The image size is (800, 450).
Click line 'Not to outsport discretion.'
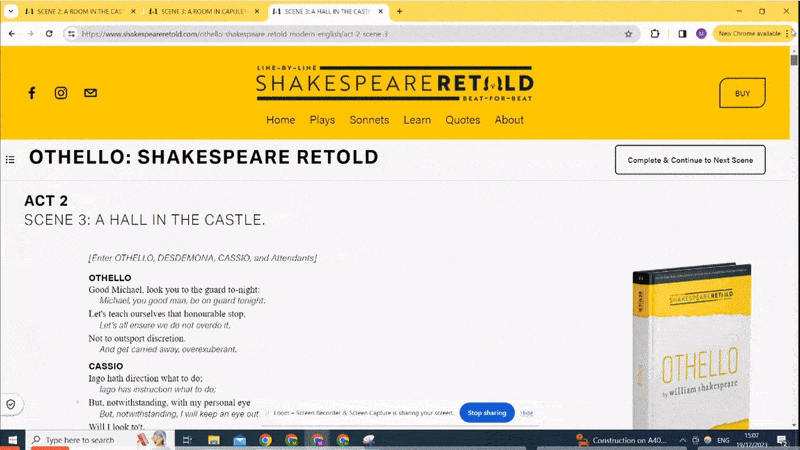137,338
